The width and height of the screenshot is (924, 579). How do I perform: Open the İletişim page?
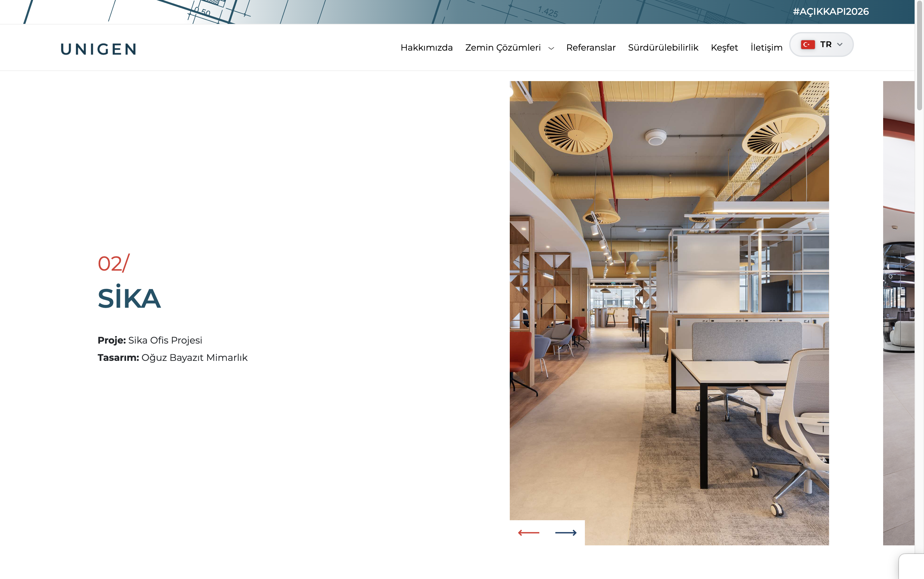point(766,47)
